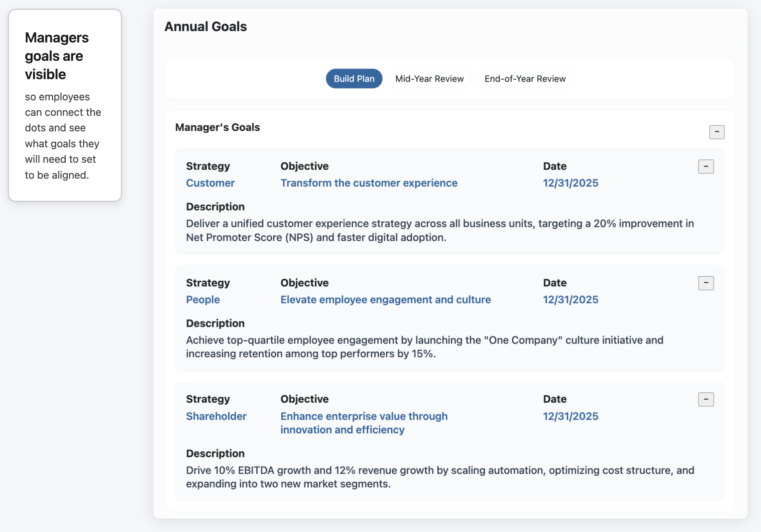Viewport: 761px width, 532px height.
Task: Click the 'Managers goals are visible' note card
Action: [x=65, y=104]
